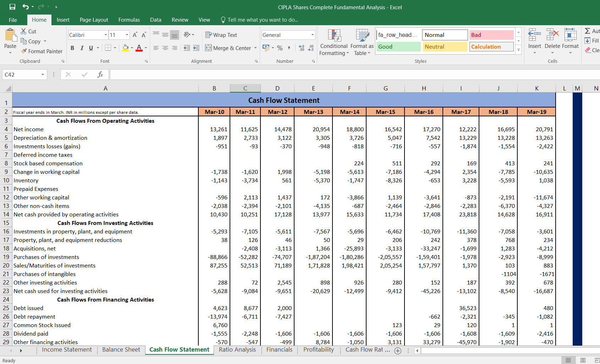This screenshot has width=600, height=364.
Task: Apply the Good green style swatch
Action: point(398,47)
